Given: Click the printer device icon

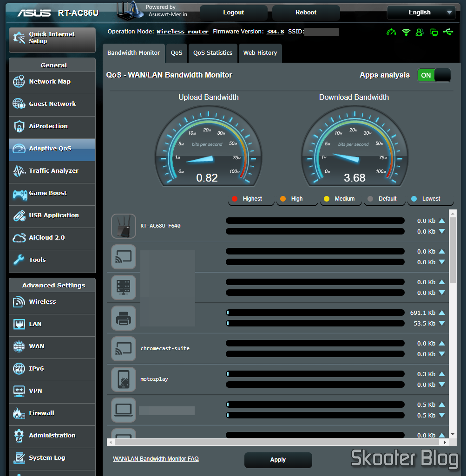Looking at the screenshot, I should click(123, 318).
